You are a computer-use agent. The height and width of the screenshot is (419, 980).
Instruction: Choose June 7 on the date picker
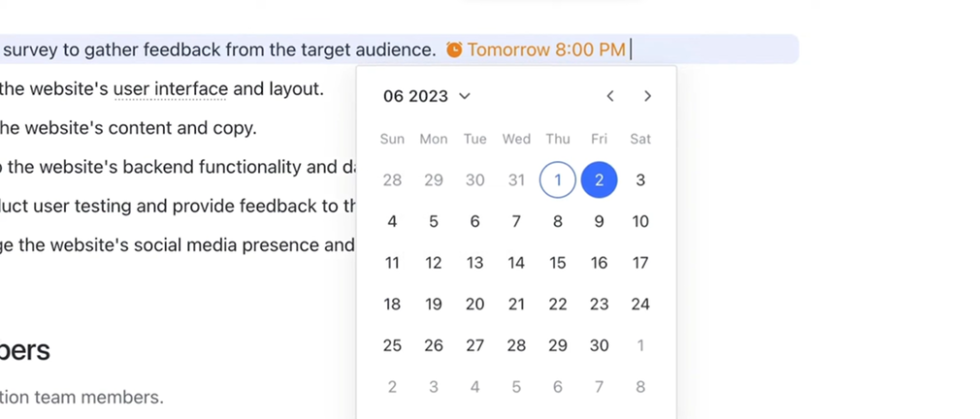click(516, 221)
